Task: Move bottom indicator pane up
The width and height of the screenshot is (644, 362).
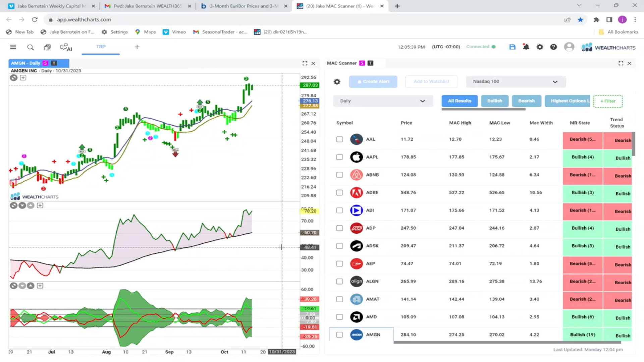Action: [31, 286]
